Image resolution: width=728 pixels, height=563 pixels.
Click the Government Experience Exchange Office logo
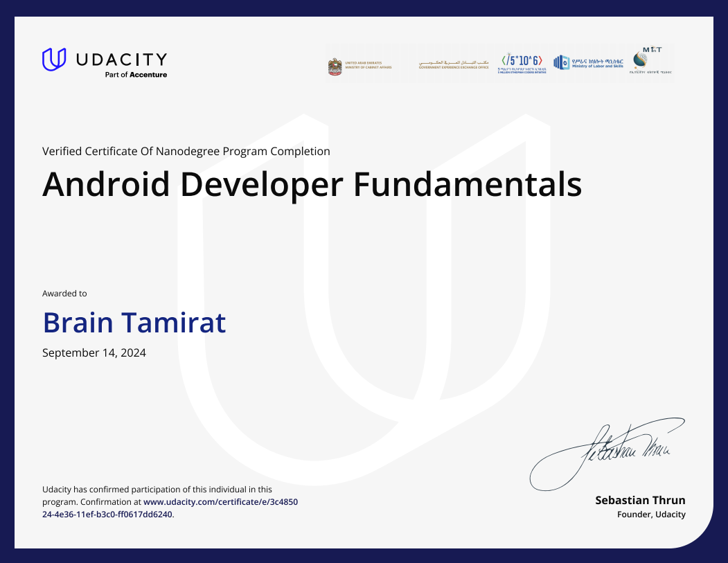[454, 65]
